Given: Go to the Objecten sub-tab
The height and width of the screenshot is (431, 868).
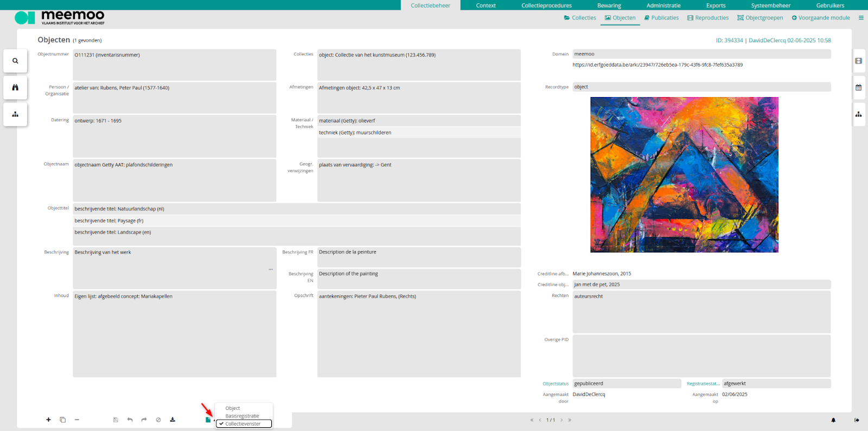Looking at the screenshot, I should (620, 18).
